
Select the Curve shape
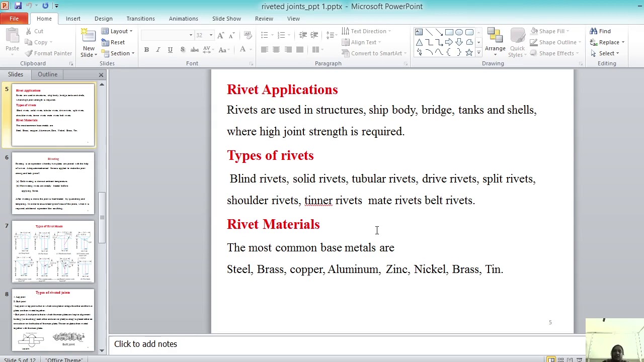pos(439,52)
